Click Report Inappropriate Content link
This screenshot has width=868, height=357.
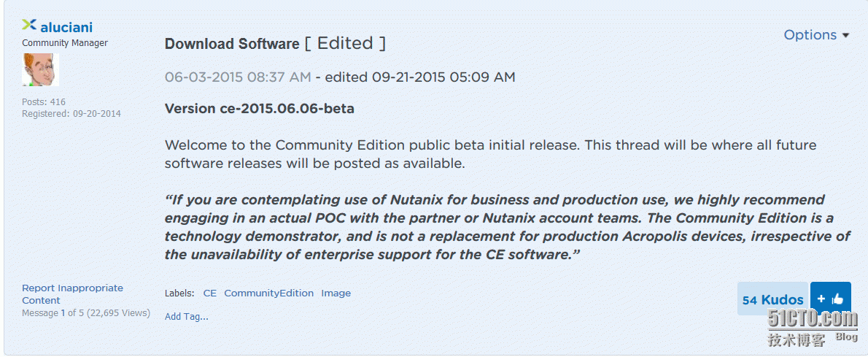(72, 293)
